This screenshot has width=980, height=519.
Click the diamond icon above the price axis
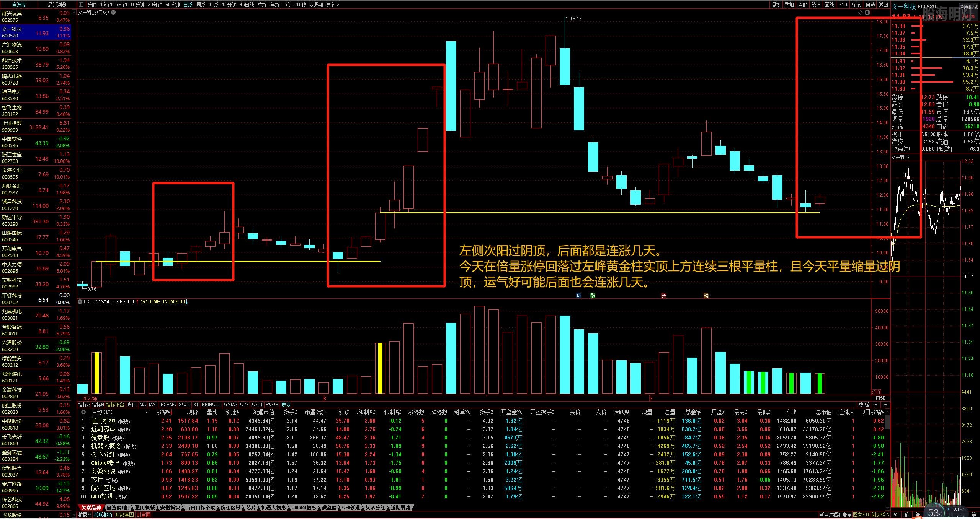pos(861,12)
